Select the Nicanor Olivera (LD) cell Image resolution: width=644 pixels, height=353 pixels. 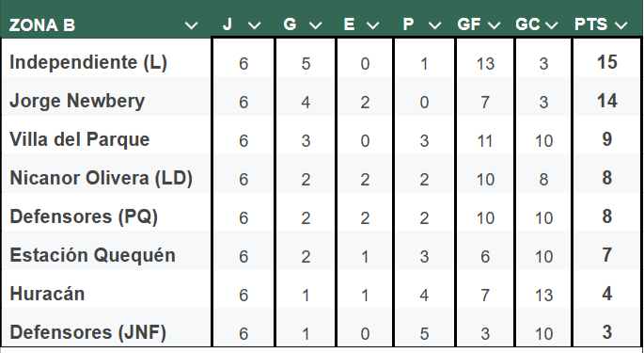click(101, 178)
